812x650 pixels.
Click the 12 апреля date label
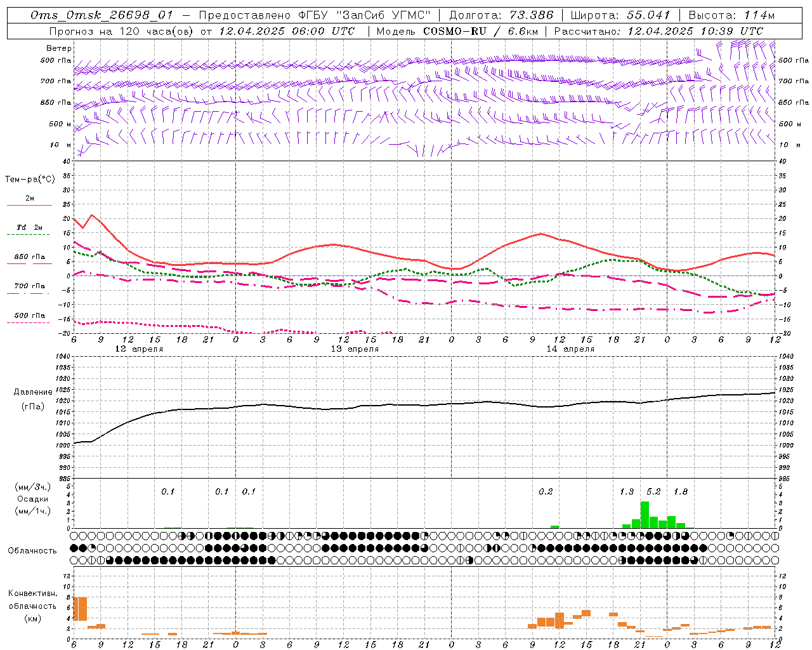coord(139,349)
